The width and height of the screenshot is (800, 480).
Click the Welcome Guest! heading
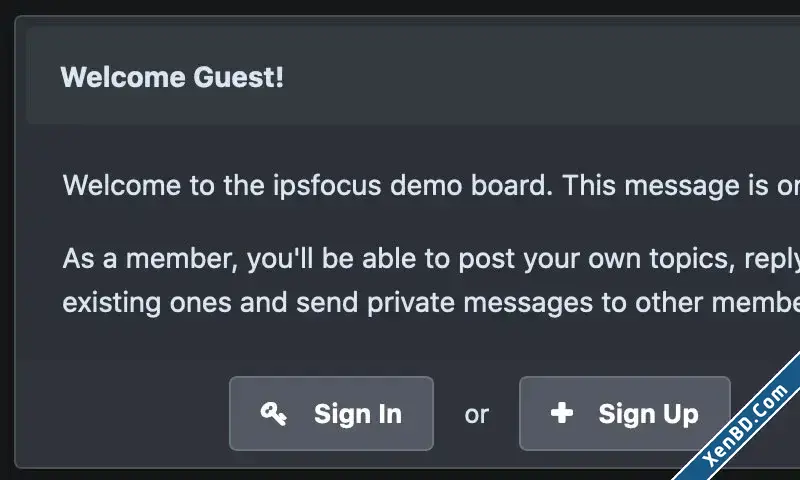172,78
